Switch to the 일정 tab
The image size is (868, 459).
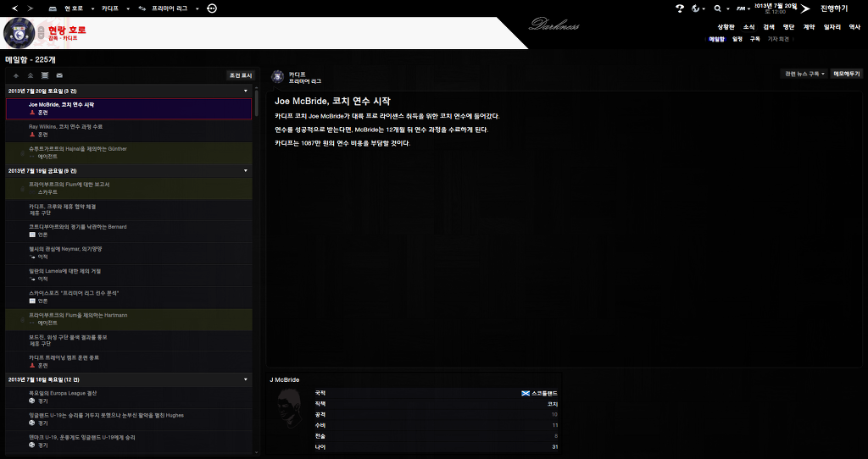[x=737, y=39]
